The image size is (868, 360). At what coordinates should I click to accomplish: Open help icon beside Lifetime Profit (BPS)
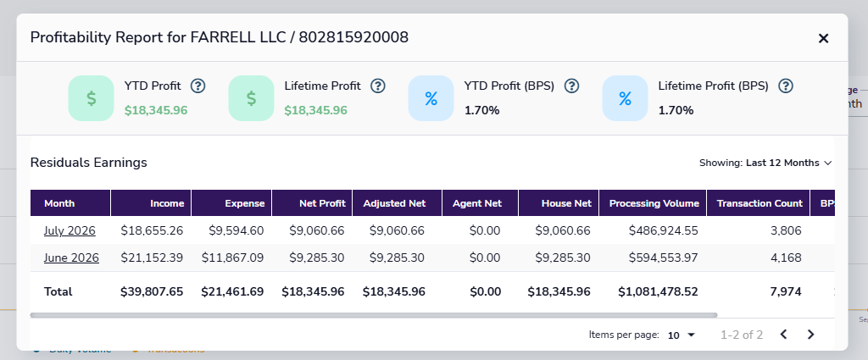pyautogui.click(x=786, y=86)
